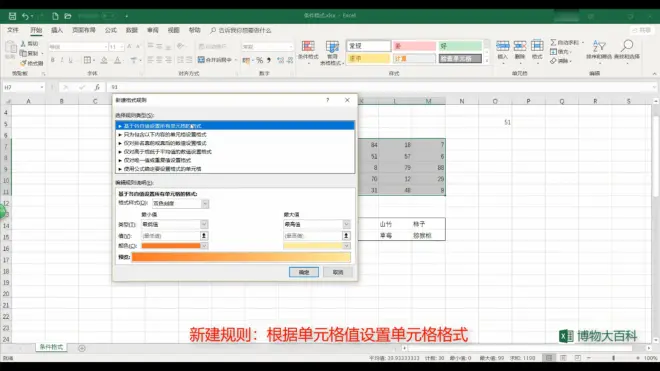660x371 pixels.
Task: Switch to the Formulas (公式) tab
Action: click(x=111, y=30)
